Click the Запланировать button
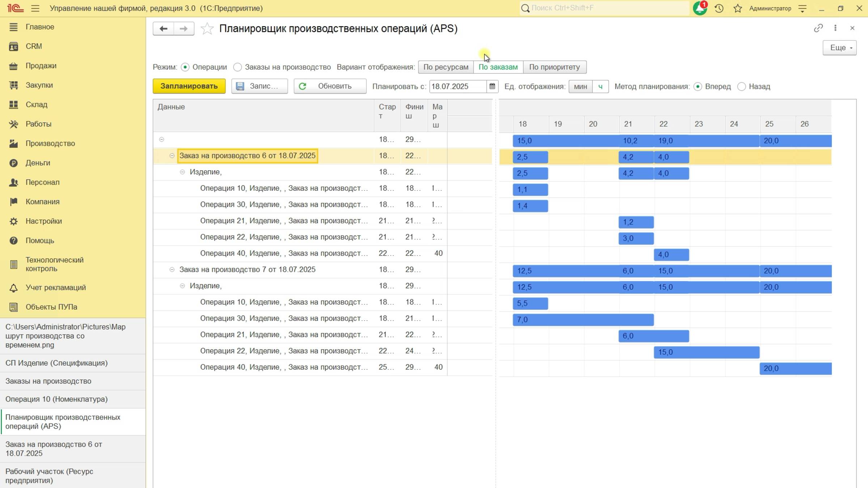The width and height of the screenshot is (868, 488). tap(189, 86)
